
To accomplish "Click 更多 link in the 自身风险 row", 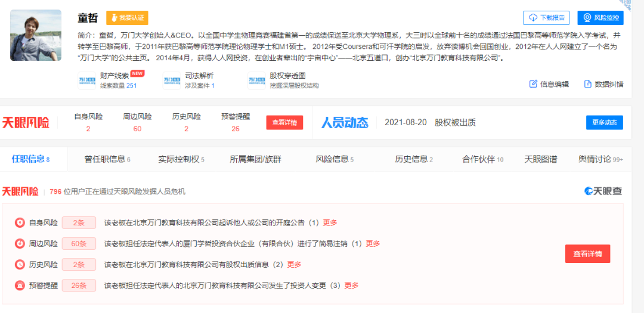I will pyautogui.click(x=330, y=223).
